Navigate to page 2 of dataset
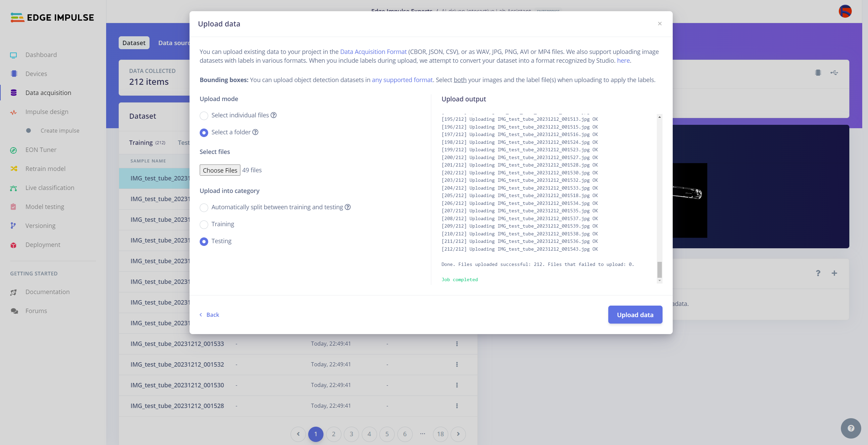The image size is (868, 445). click(334, 434)
